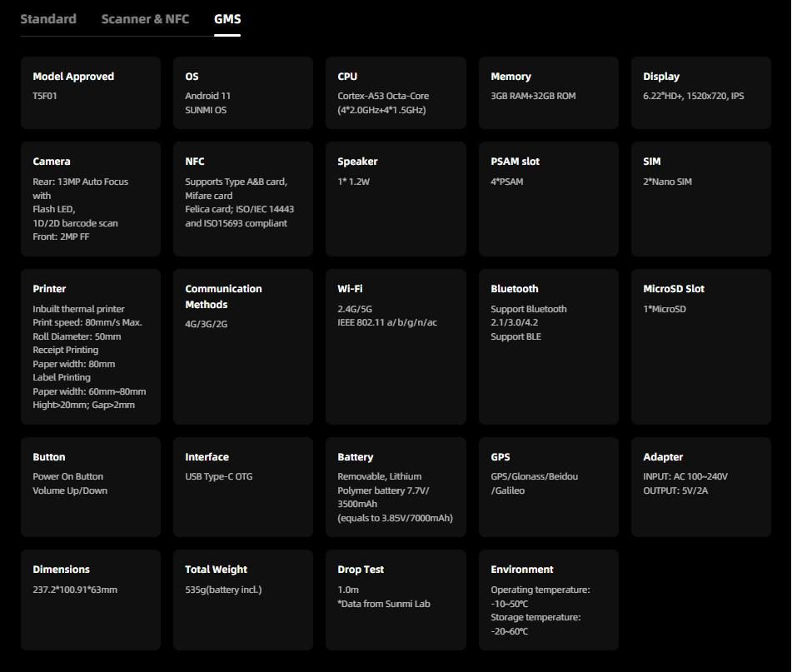792x672 pixels.
Task: Select the PSAM slot card
Action: [x=548, y=199]
